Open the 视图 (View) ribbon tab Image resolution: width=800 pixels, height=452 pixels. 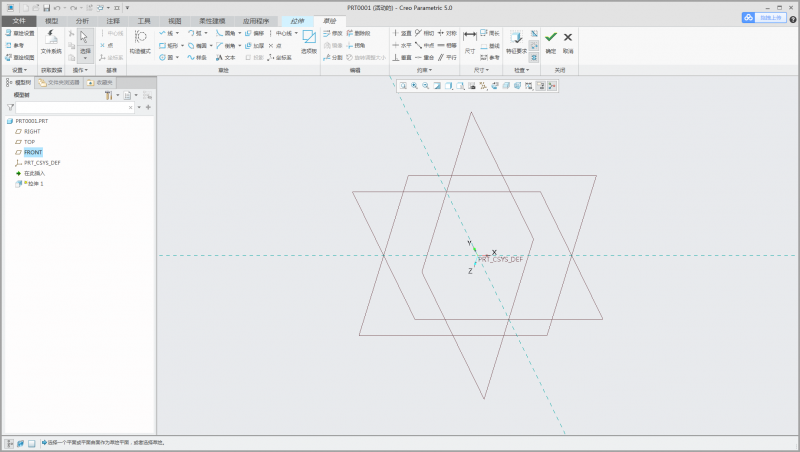coord(174,21)
